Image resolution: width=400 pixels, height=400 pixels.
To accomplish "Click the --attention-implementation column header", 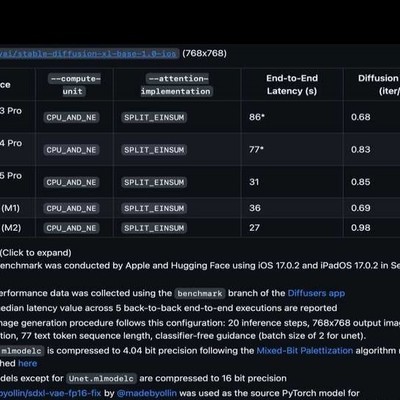I will click(x=177, y=85).
